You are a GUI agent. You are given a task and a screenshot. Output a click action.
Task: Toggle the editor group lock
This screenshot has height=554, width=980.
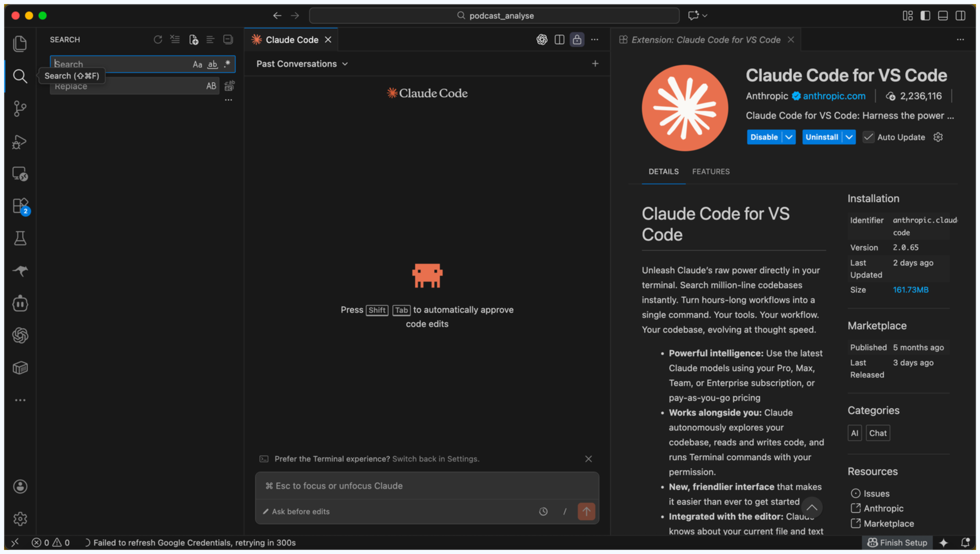click(x=577, y=40)
